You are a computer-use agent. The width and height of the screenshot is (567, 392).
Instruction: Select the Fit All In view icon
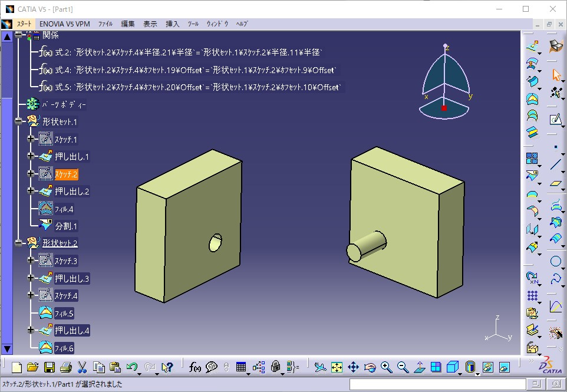pyautogui.click(x=337, y=367)
